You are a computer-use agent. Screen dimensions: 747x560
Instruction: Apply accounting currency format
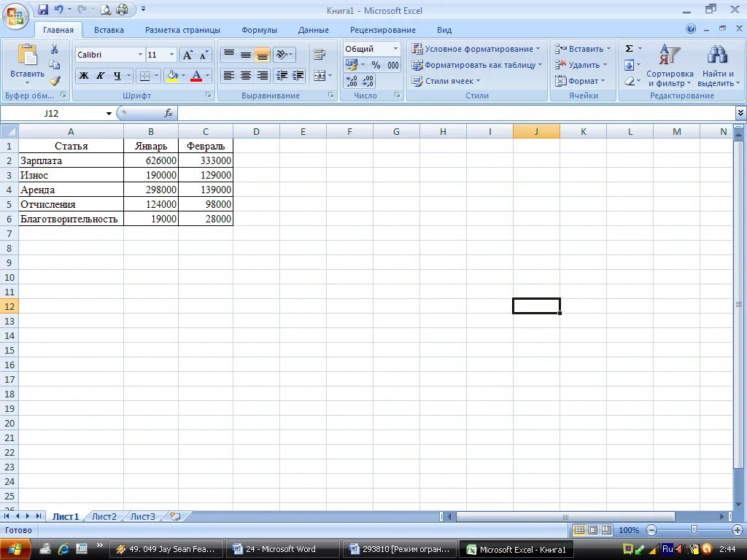pyautogui.click(x=352, y=65)
